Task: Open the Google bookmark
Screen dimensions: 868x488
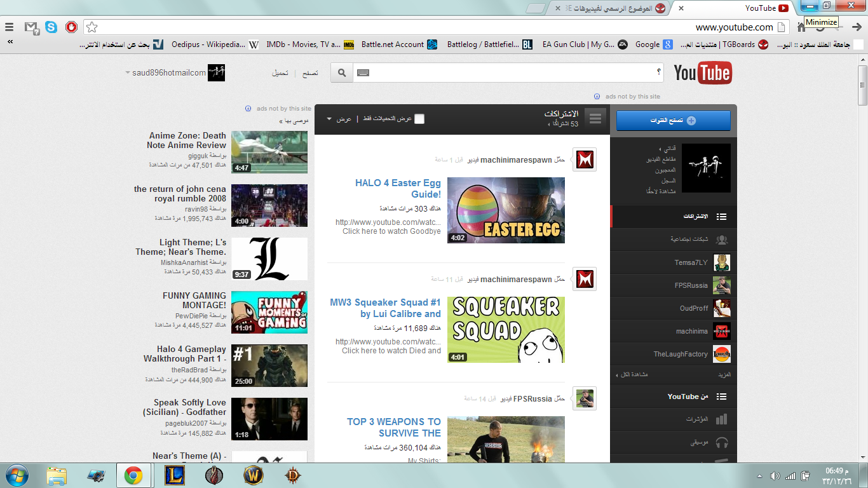Action: pyautogui.click(x=654, y=44)
